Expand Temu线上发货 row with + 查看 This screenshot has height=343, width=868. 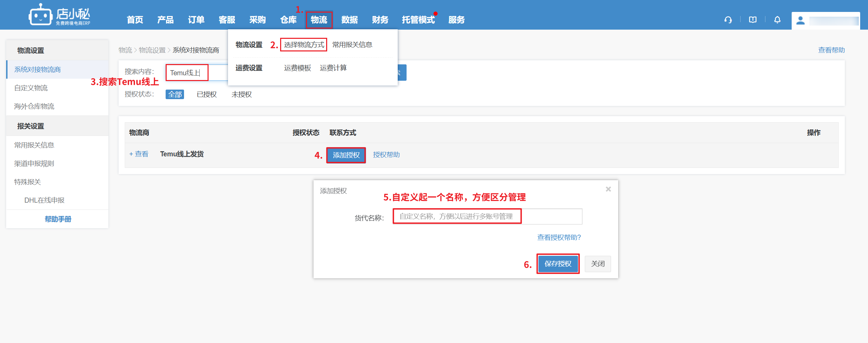(x=139, y=154)
